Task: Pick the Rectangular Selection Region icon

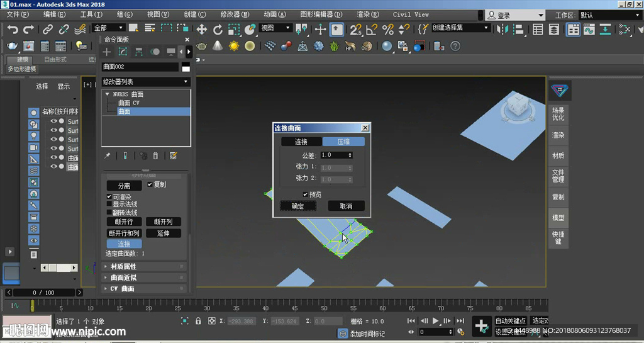Action: click(x=166, y=28)
